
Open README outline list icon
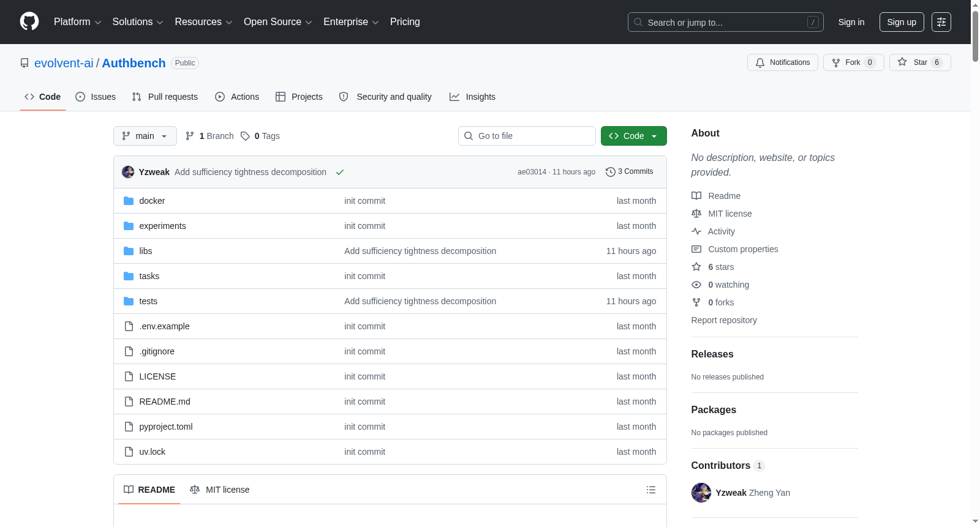click(x=651, y=490)
